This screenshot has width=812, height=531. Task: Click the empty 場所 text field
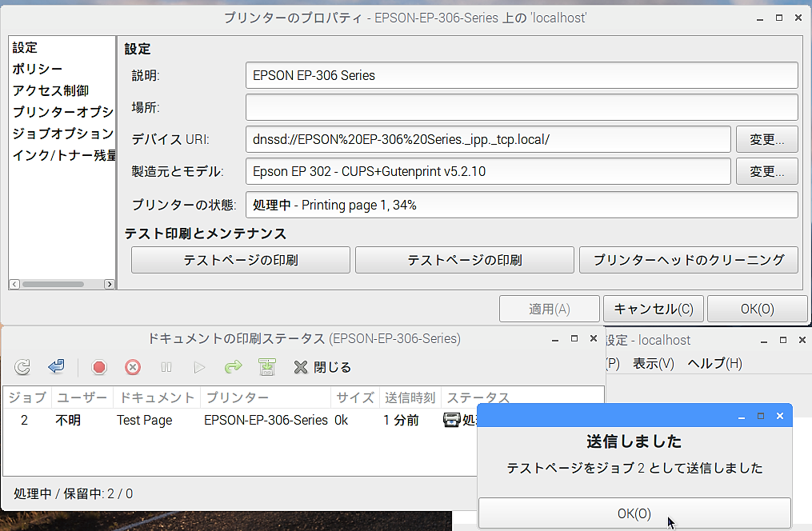coord(522,107)
